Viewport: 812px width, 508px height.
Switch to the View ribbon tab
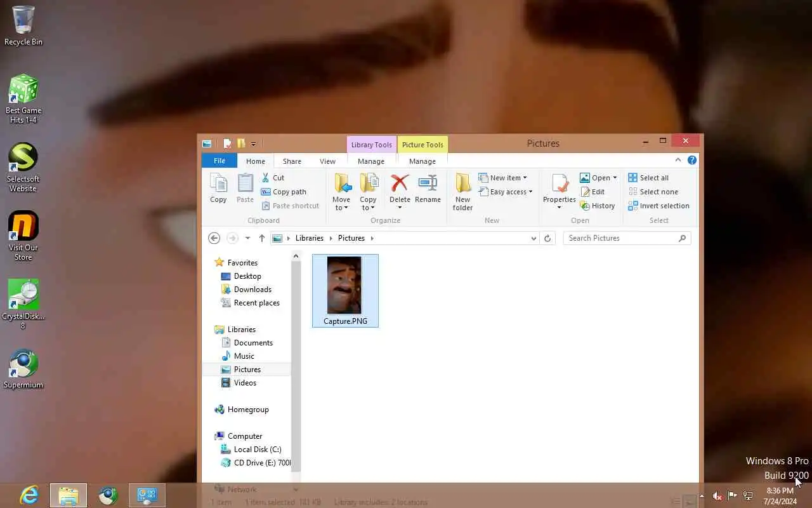pyautogui.click(x=327, y=161)
